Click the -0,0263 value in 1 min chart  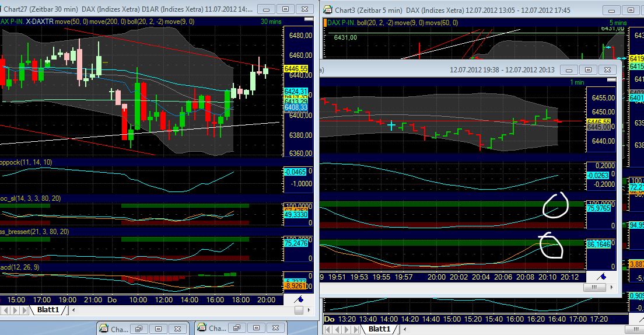click(598, 176)
